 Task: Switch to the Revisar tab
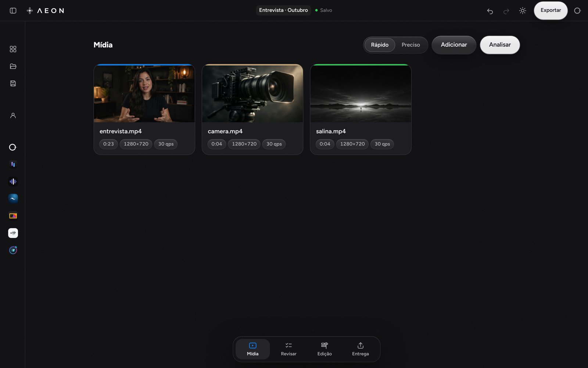click(288, 349)
